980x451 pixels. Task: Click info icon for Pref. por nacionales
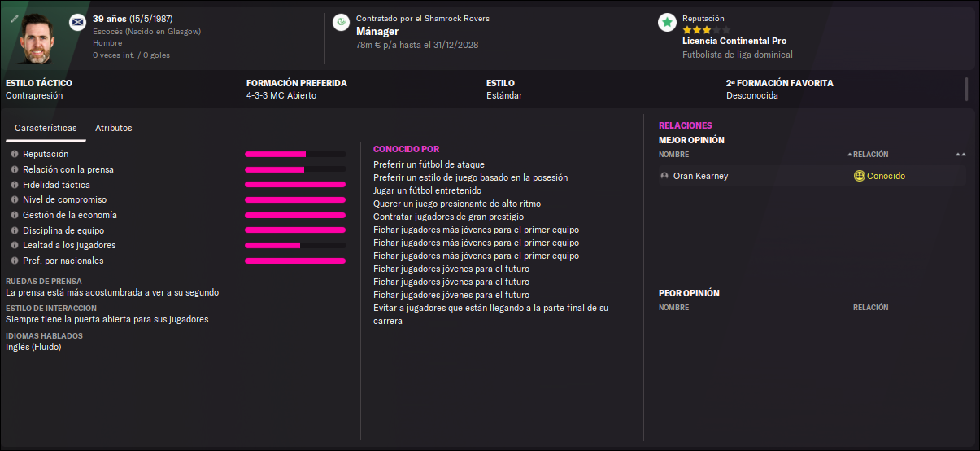[x=15, y=261]
